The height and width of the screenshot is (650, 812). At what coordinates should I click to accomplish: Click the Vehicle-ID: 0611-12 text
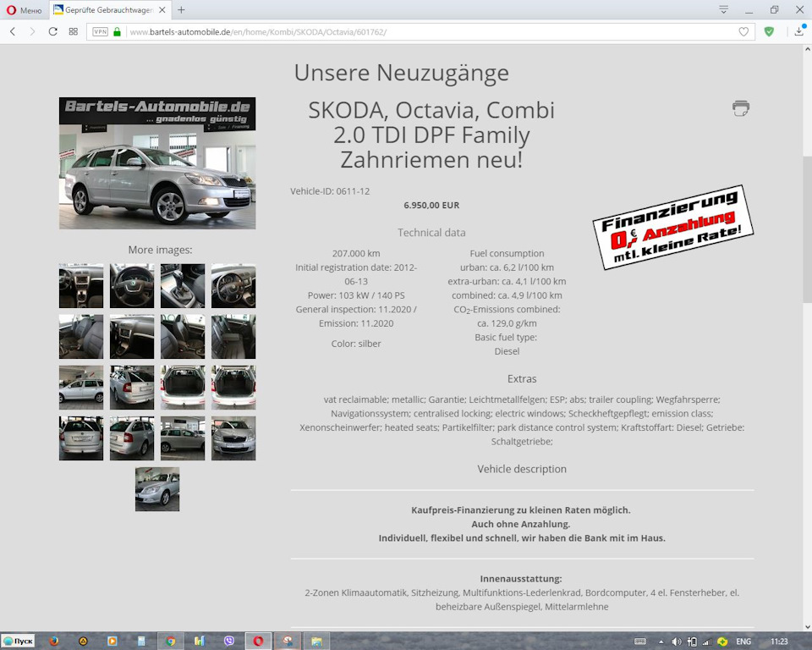tap(330, 191)
